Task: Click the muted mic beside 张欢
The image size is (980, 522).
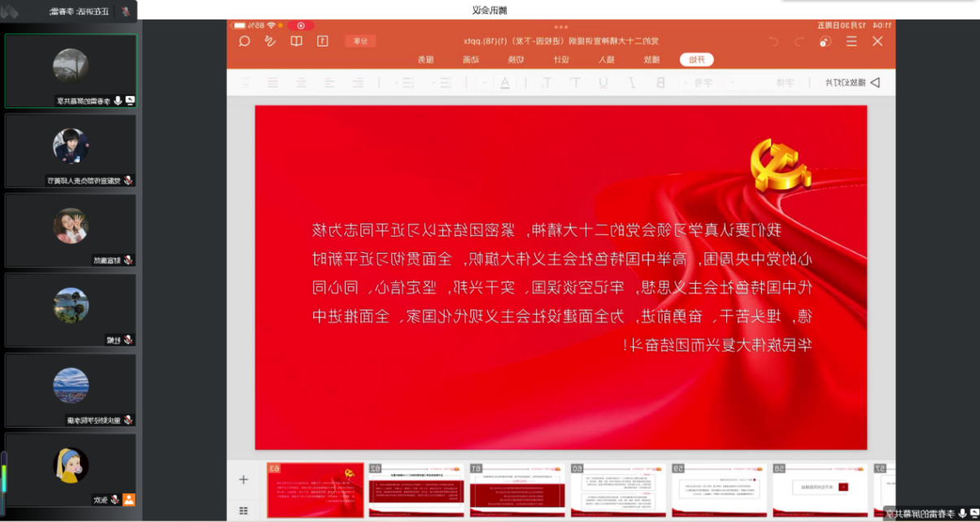Action: [x=115, y=499]
